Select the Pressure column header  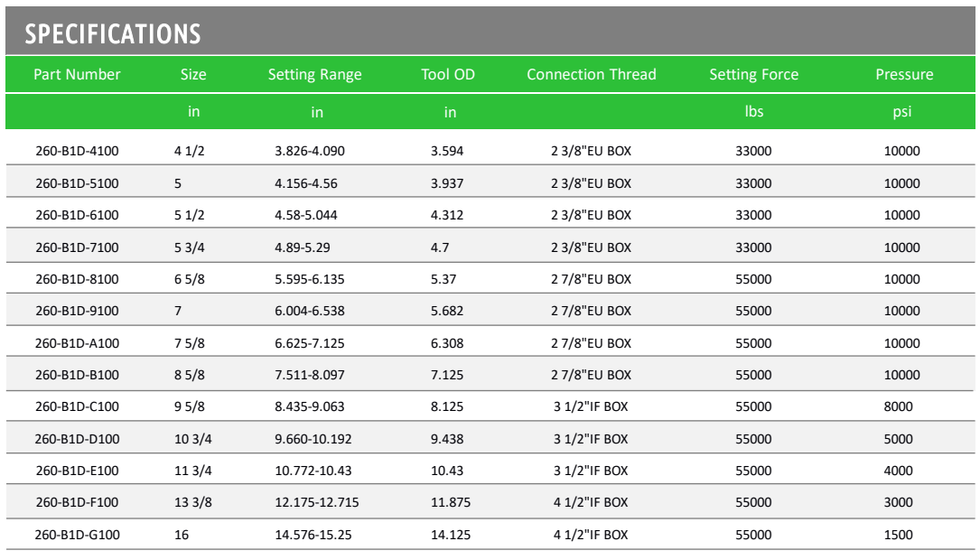pos(904,74)
